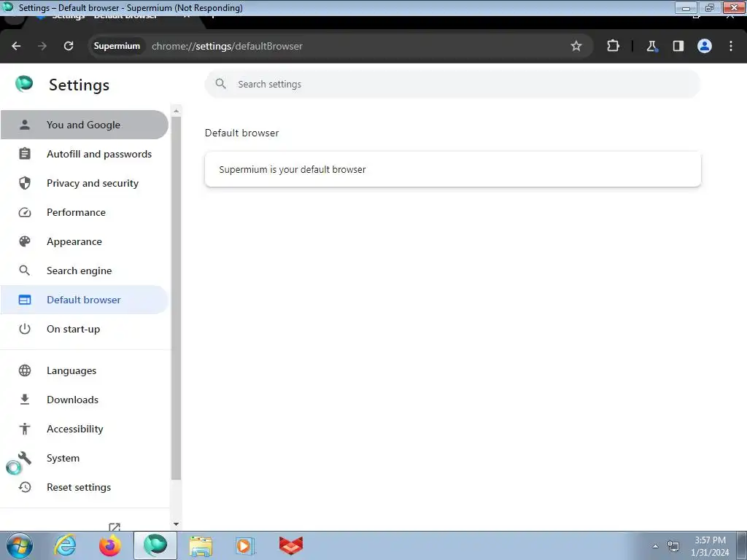This screenshot has height=560, width=747.
Task: Open Reset settings section
Action: coord(85,487)
